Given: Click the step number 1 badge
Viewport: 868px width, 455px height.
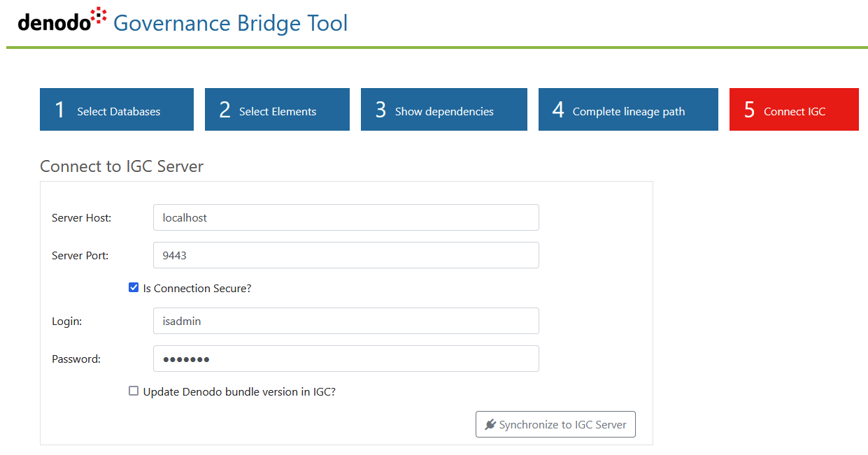Looking at the screenshot, I should pyautogui.click(x=60, y=110).
